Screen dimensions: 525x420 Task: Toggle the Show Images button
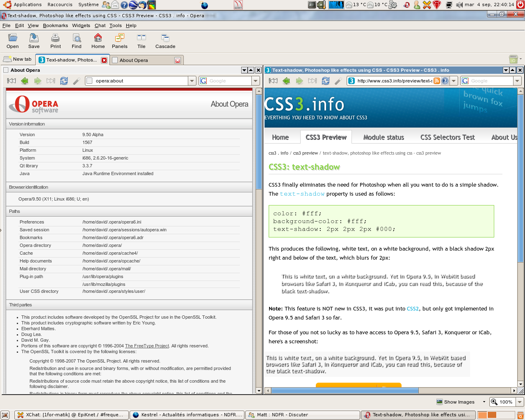click(456, 402)
